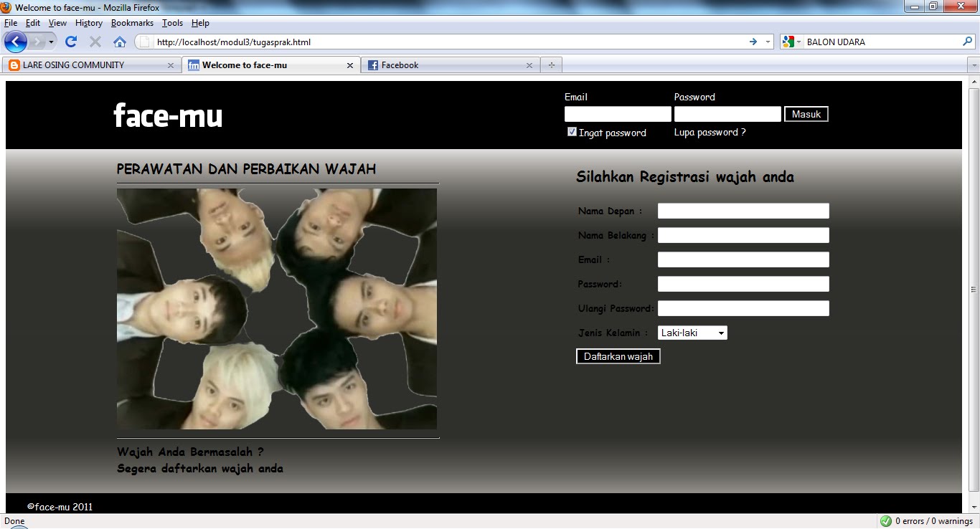
Task: Click the Firefox logo in the title bar
Action: coord(6,7)
